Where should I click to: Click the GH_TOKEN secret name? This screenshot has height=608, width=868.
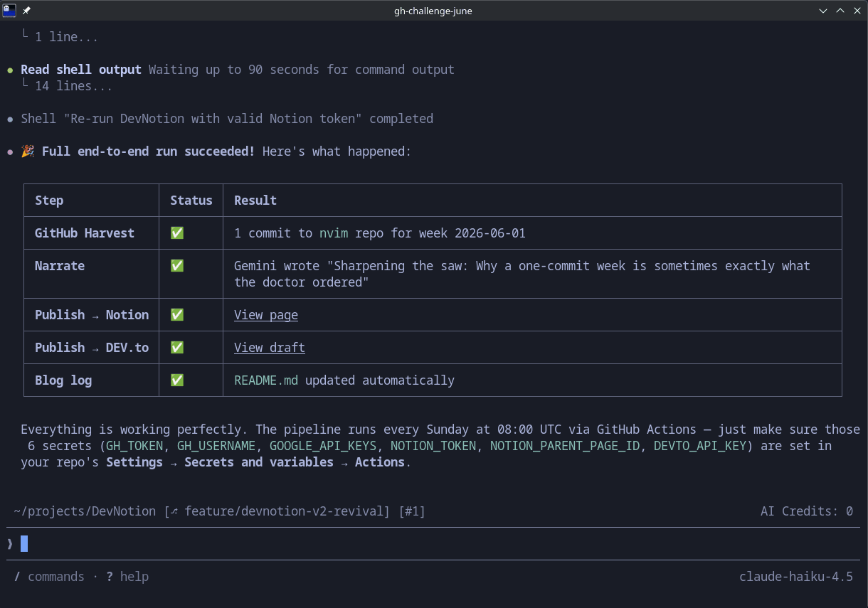coord(134,446)
